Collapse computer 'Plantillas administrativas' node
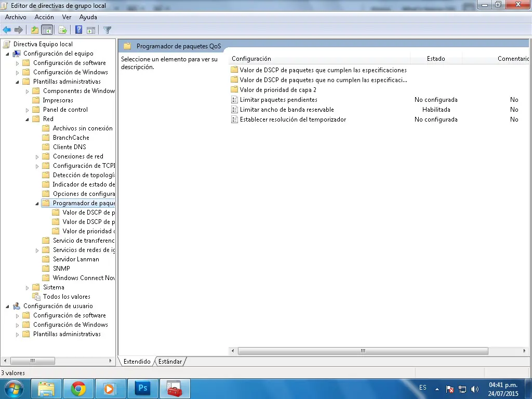The image size is (532, 399). tap(17, 82)
